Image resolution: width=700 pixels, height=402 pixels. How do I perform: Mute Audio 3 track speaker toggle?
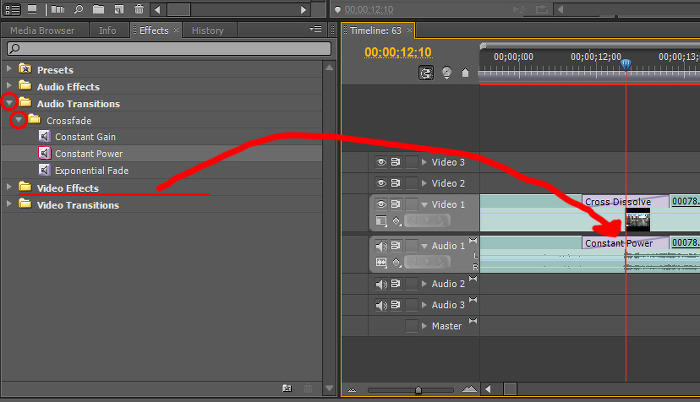tap(381, 305)
